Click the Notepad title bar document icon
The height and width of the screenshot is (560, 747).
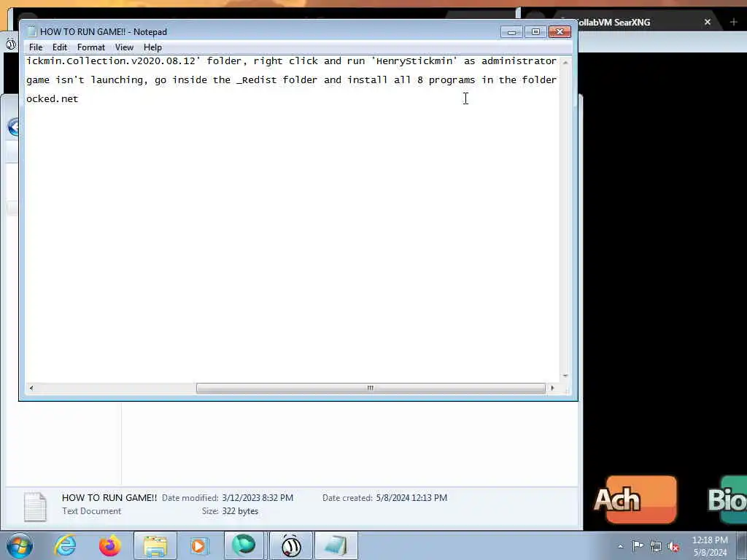pyautogui.click(x=32, y=32)
